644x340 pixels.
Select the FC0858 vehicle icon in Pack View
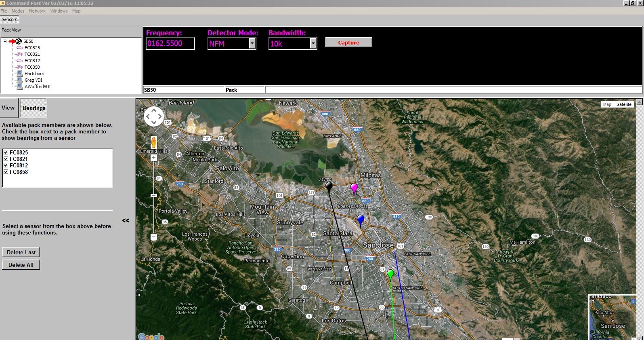[x=19, y=67]
